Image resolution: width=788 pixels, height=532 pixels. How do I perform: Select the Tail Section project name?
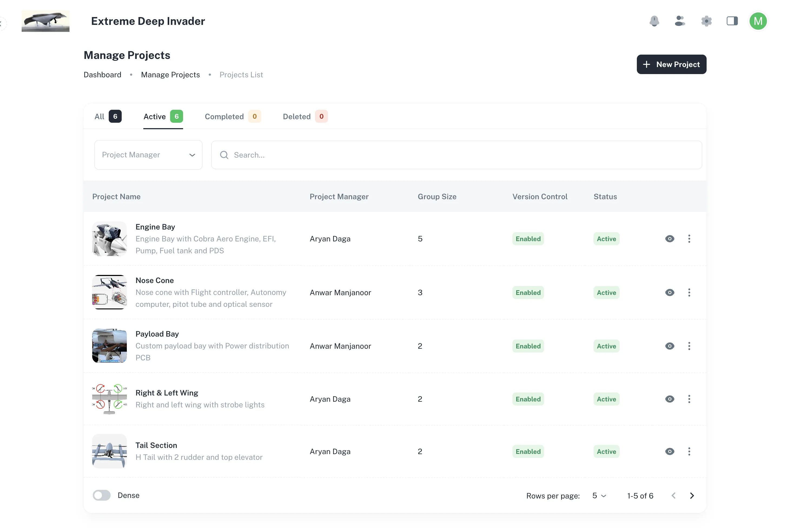(156, 445)
